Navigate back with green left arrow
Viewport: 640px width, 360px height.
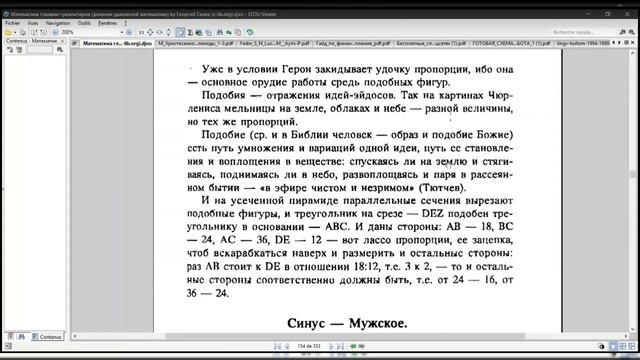point(353,346)
